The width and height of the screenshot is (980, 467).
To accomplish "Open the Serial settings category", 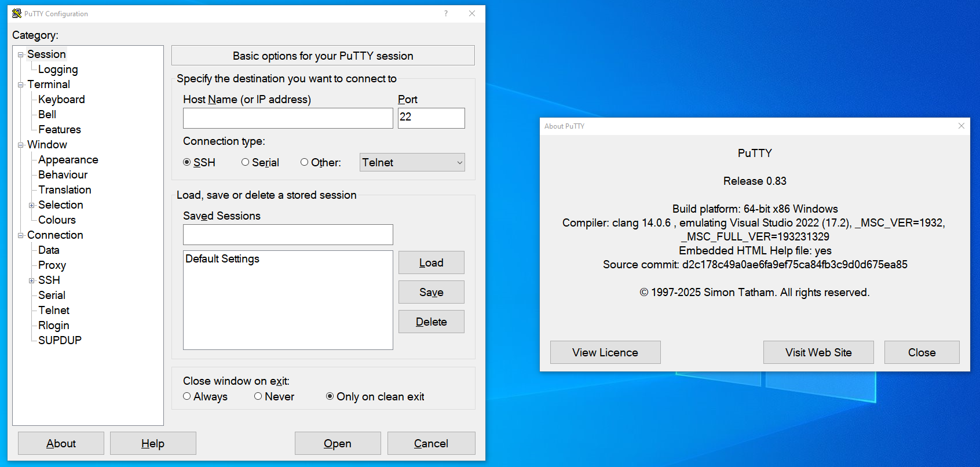I will pos(52,295).
